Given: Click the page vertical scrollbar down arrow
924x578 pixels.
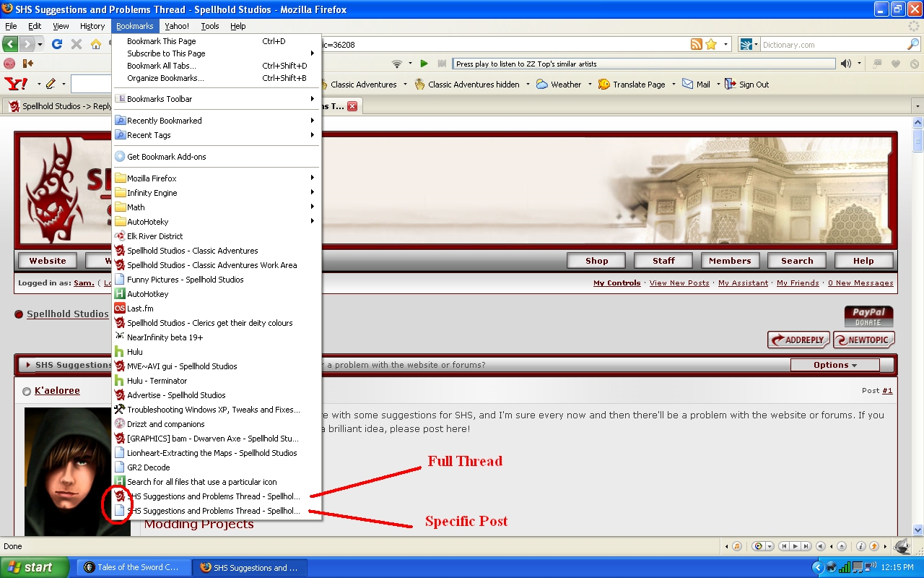Looking at the screenshot, I should click(918, 530).
